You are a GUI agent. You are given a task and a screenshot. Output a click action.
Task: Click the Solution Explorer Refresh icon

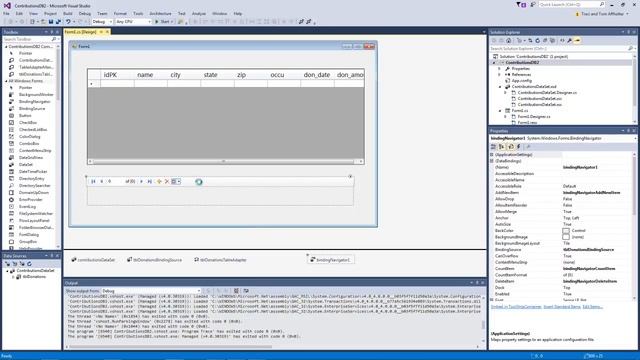point(537,40)
